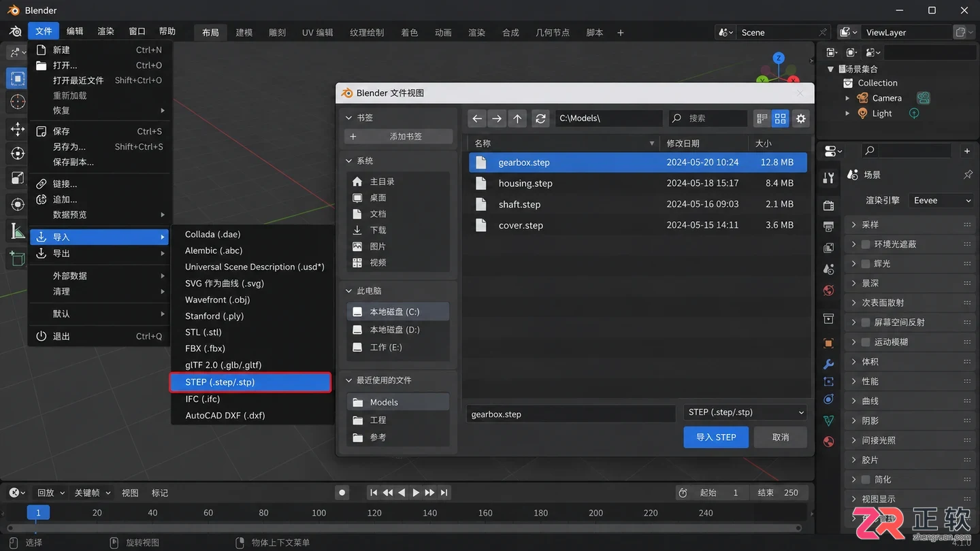Click the 导入 STEP button
The width and height of the screenshot is (980, 551).
[716, 437]
